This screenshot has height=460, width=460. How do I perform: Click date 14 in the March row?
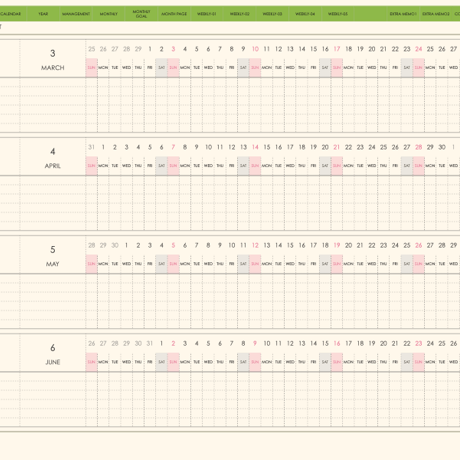click(302, 49)
